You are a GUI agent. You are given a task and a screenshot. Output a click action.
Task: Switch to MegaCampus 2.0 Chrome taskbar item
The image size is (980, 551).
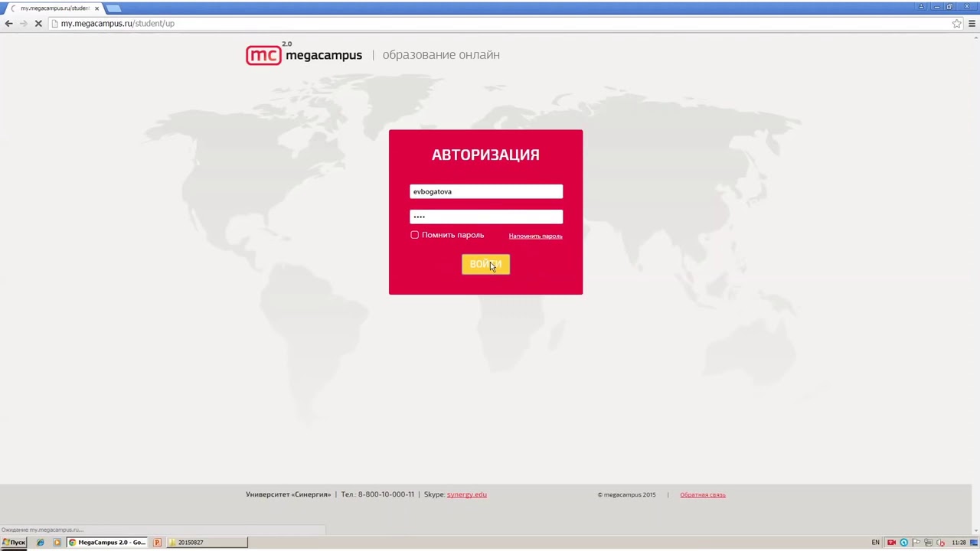[107, 543]
